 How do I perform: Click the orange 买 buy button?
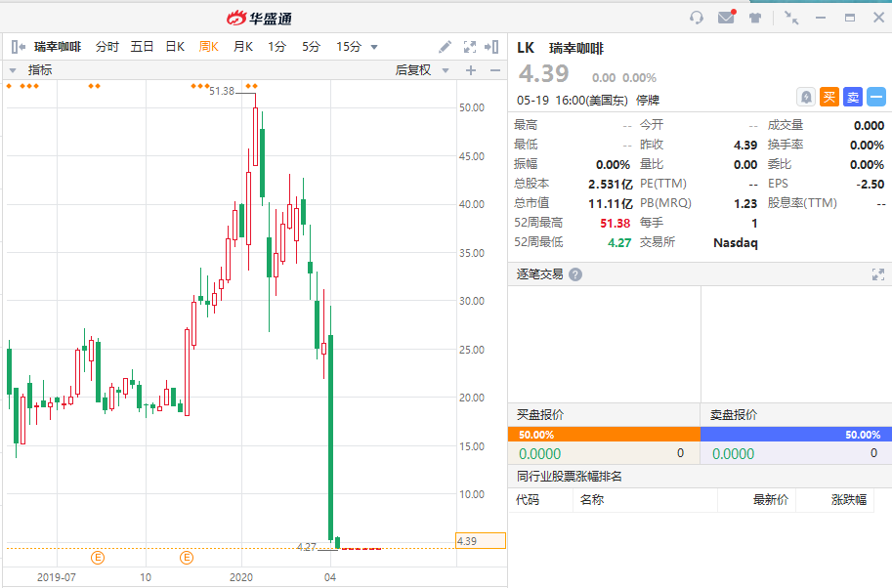[x=829, y=97]
